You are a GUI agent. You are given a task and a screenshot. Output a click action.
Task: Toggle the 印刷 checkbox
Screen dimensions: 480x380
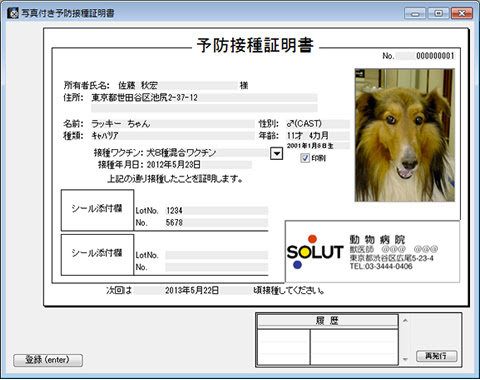pyautogui.click(x=305, y=158)
